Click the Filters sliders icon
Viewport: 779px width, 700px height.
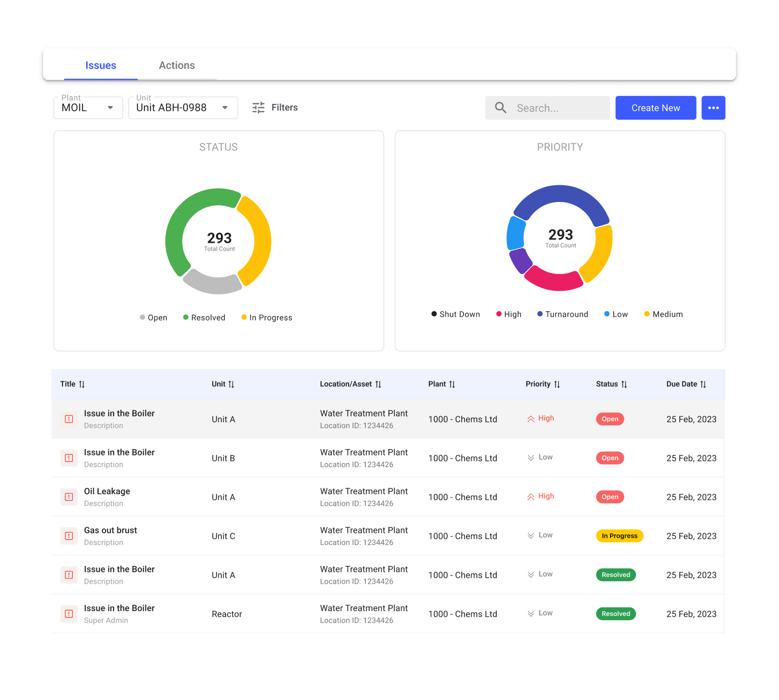pyautogui.click(x=259, y=108)
